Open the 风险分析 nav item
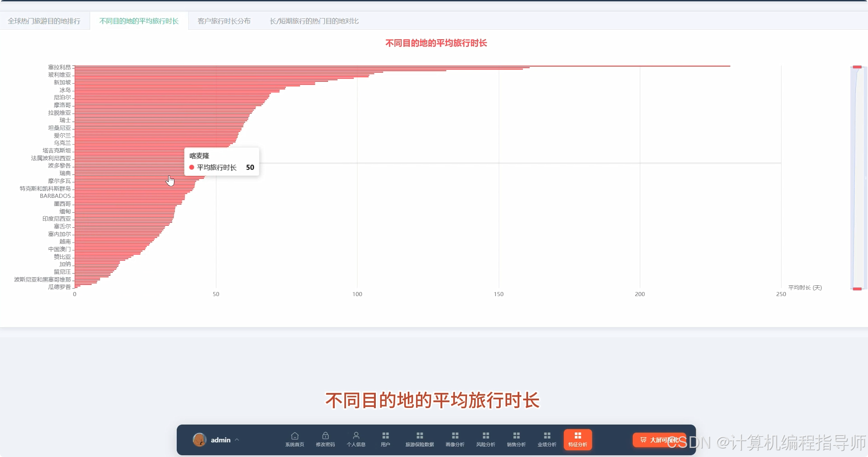The image size is (868, 457). (x=485, y=439)
